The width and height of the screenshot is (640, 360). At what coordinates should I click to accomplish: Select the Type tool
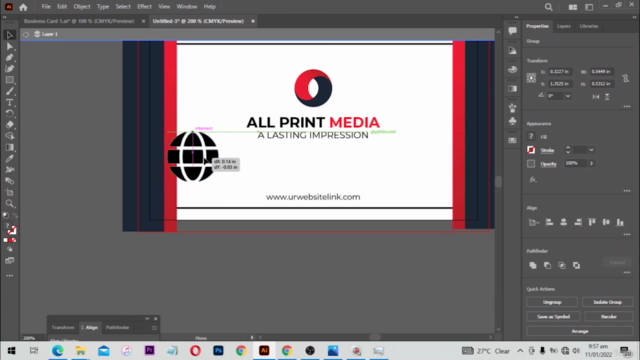(x=9, y=102)
